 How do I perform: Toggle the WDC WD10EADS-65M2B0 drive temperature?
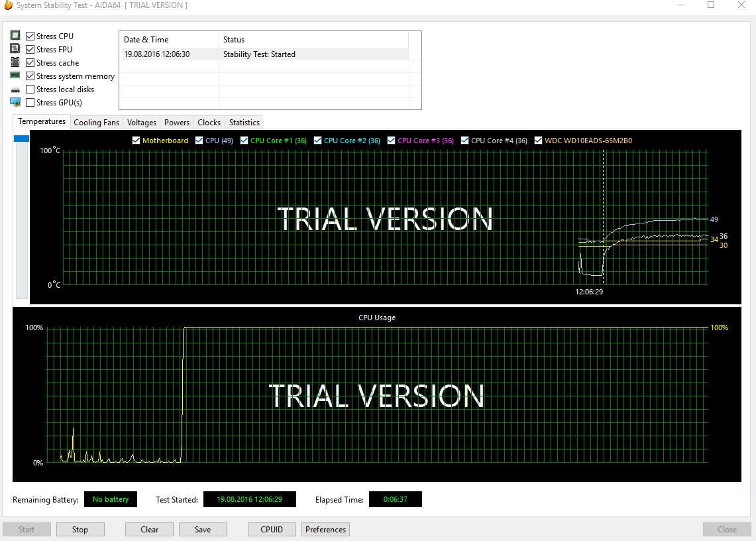coord(539,141)
